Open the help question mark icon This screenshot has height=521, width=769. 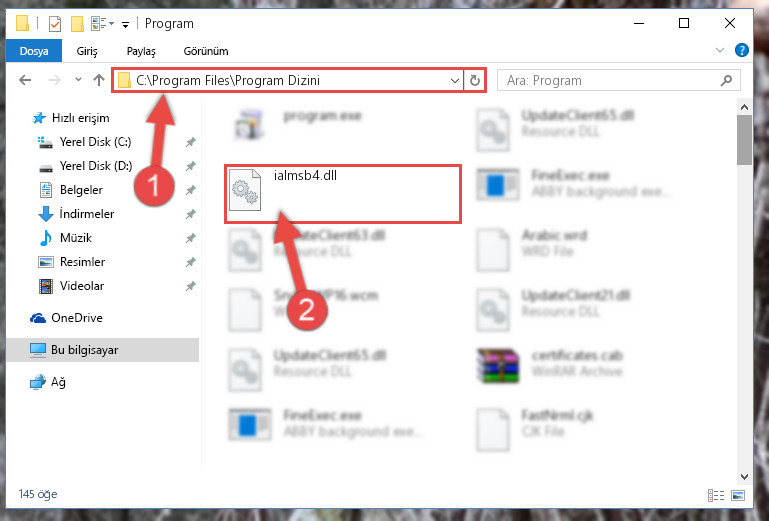tap(742, 50)
